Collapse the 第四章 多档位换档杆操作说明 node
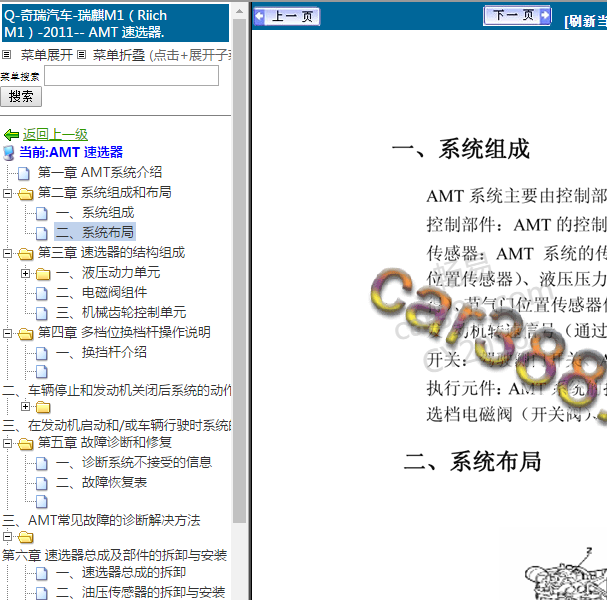Screen dimensions: 607x600 coord(7,333)
